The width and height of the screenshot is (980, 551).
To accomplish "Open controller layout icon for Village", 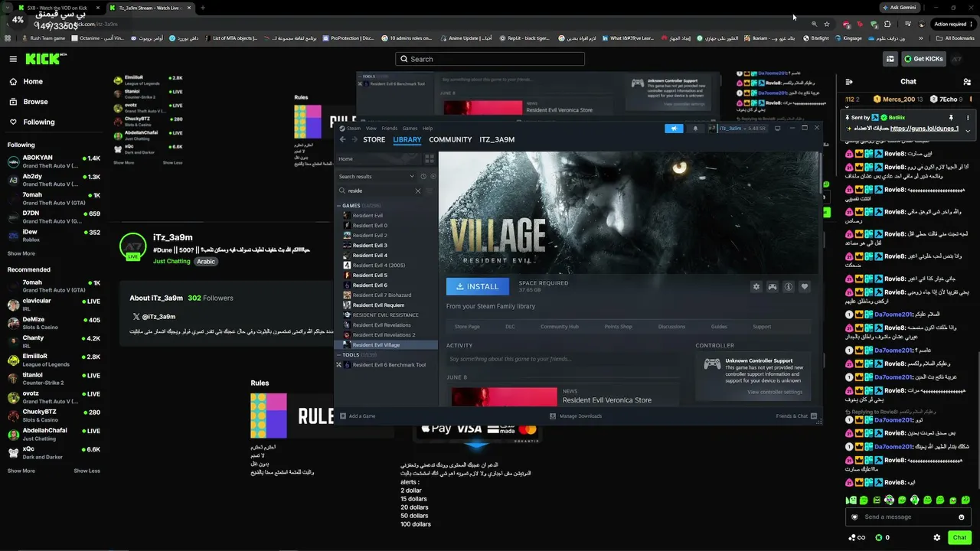I will [x=773, y=287].
